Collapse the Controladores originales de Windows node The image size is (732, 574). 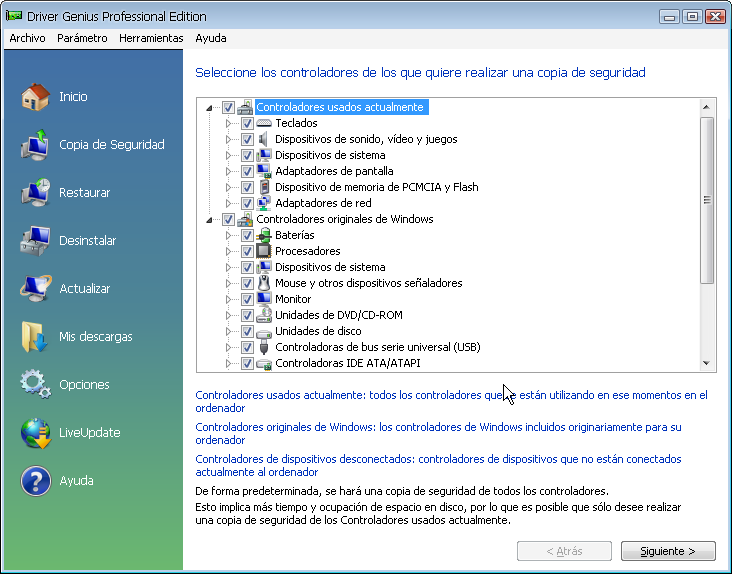pyautogui.click(x=209, y=220)
